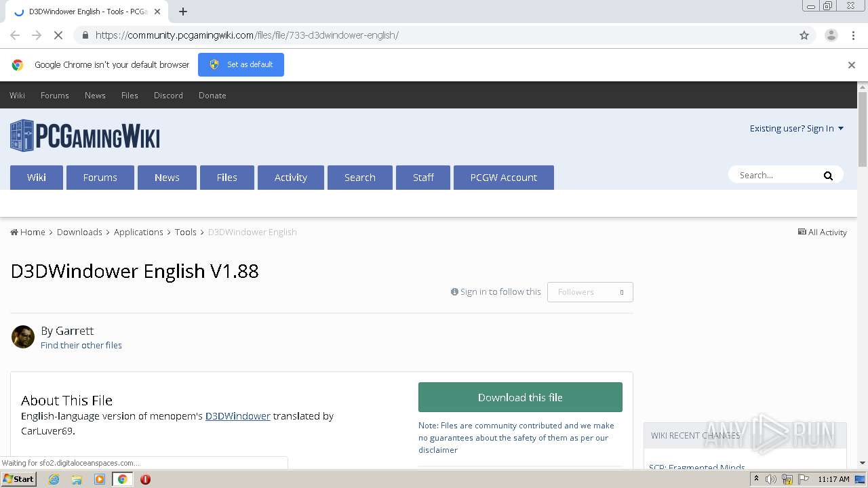Image resolution: width=868 pixels, height=488 pixels.
Task: Click the clock showing 11:17 AM
Action: tap(833, 479)
